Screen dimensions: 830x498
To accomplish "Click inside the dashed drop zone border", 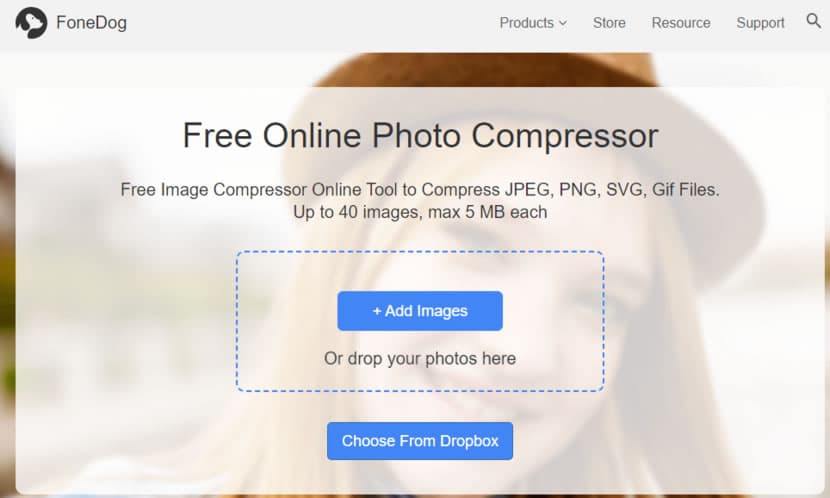I will tap(420, 275).
